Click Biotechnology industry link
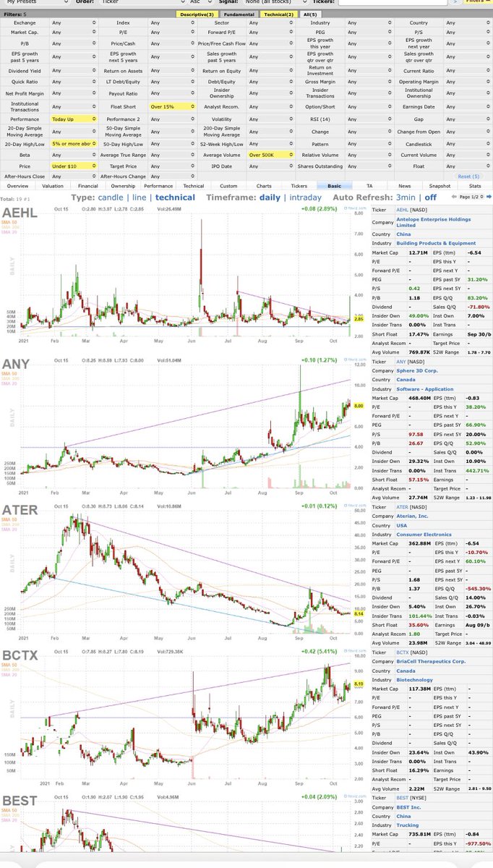493x868 pixels. [x=413, y=680]
